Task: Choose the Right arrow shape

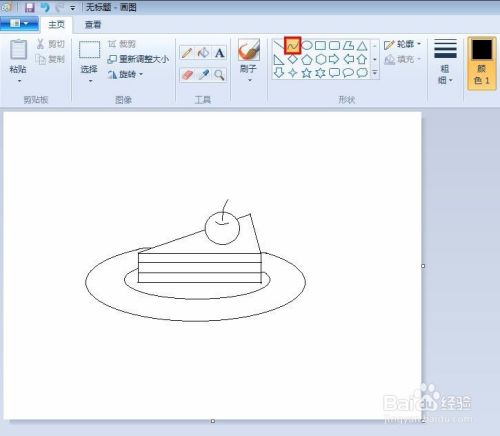Action: (x=334, y=59)
